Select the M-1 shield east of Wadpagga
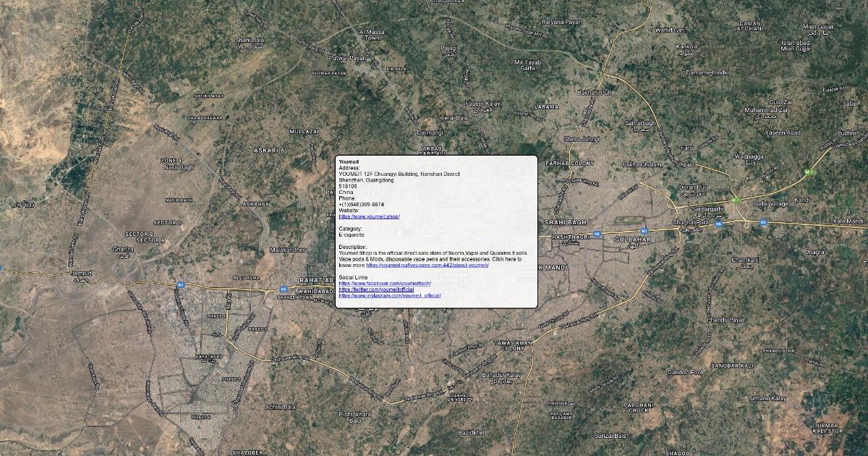868x456 pixels. (x=809, y=172)
